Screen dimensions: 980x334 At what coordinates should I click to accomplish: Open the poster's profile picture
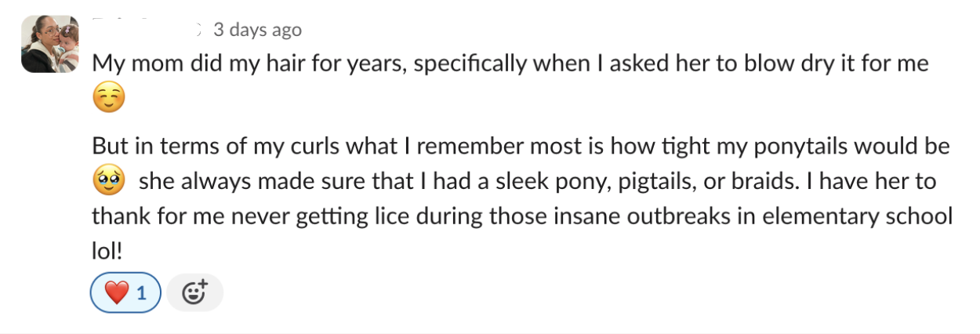50,44
